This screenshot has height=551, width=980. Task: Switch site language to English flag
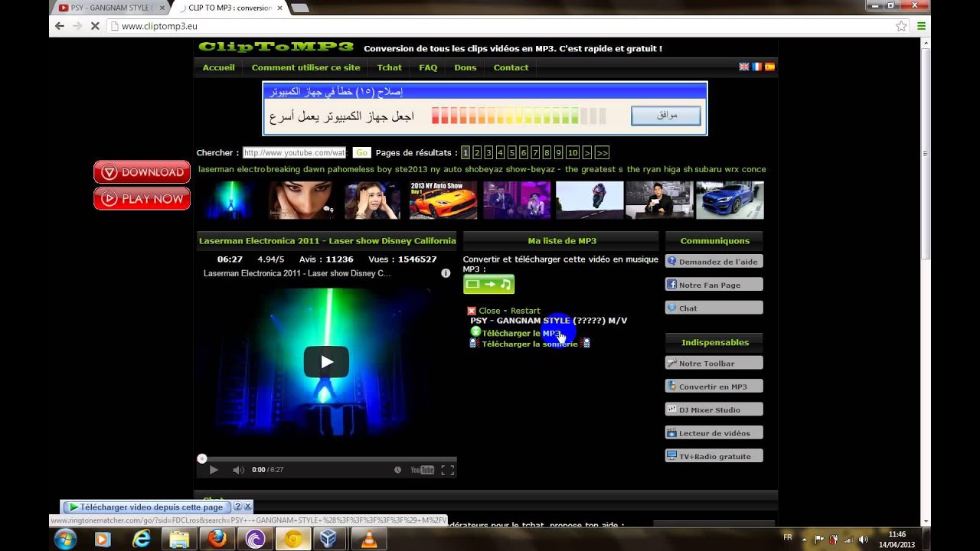[x=743, y=67]
